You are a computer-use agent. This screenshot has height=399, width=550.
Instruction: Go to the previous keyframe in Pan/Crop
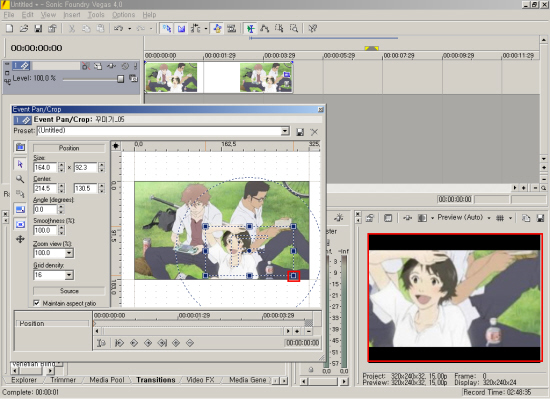(134, 343)
